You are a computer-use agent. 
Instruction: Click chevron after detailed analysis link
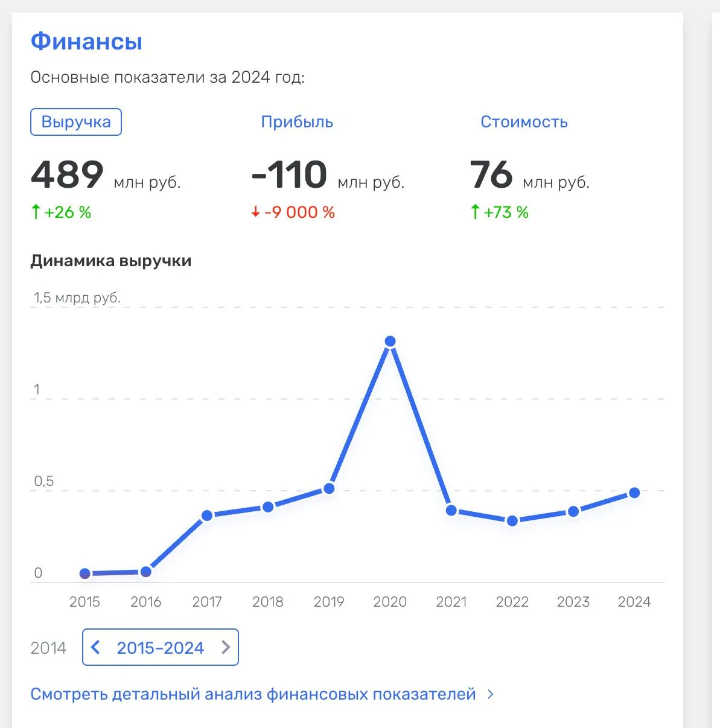tap(491, 694)
